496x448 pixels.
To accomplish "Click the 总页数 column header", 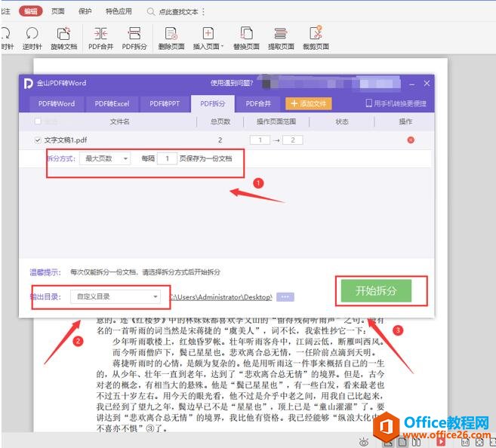I will pyautogui.click(x=220, y=121).
